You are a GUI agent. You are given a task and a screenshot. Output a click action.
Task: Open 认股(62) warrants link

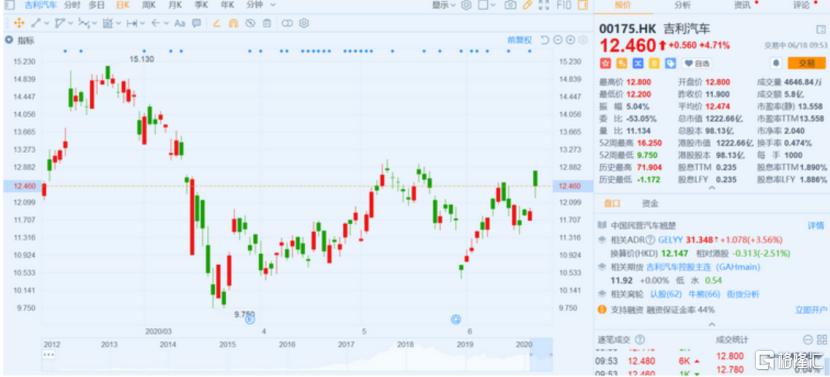point(666,294)
